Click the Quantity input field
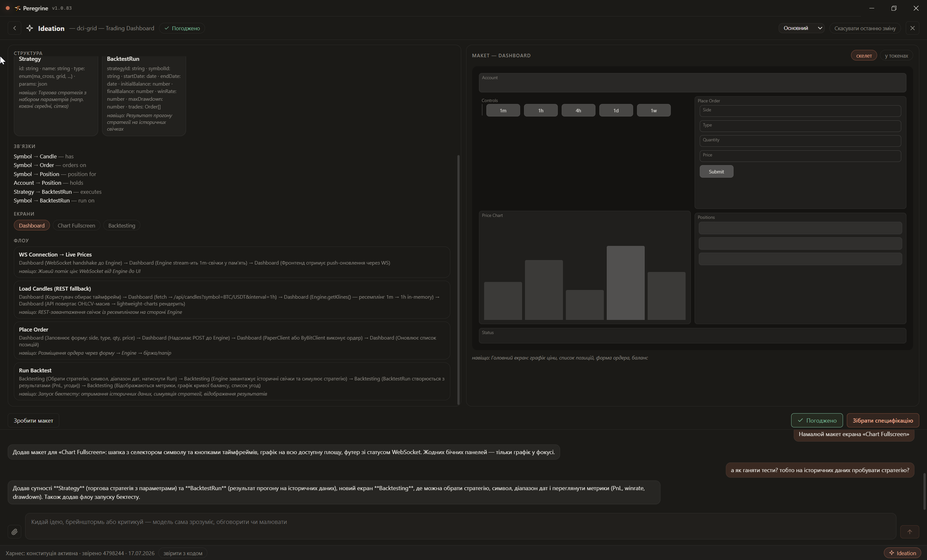 (x=800, y=141)
